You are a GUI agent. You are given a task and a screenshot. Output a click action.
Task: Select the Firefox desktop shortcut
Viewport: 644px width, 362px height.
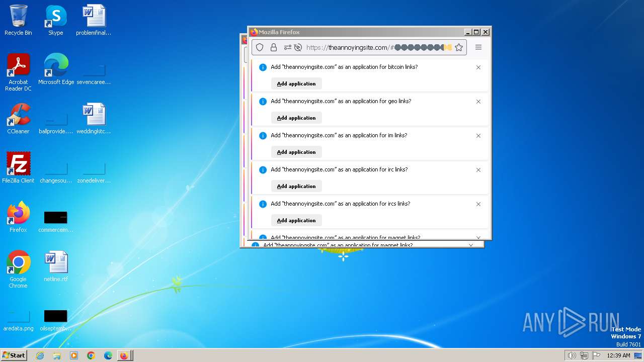pos(18,217)
